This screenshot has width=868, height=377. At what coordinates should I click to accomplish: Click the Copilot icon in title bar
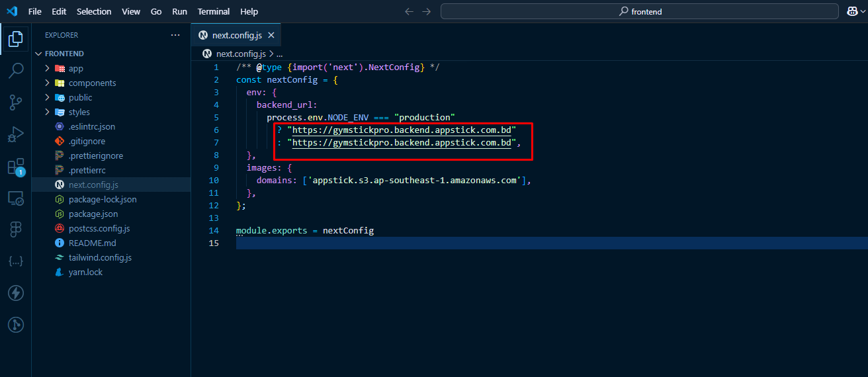[852, 11]
